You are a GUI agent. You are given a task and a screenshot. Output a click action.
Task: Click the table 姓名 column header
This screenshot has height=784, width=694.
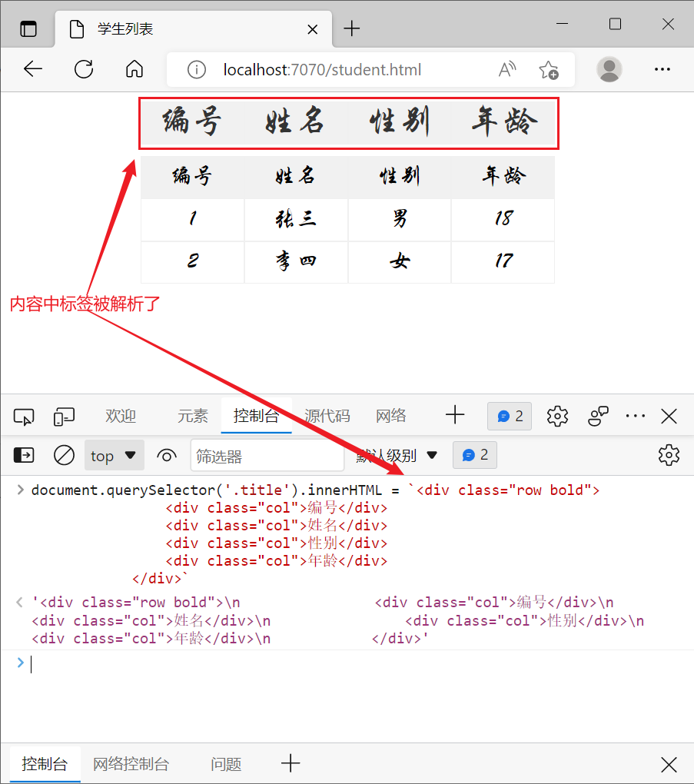[296, 177]
